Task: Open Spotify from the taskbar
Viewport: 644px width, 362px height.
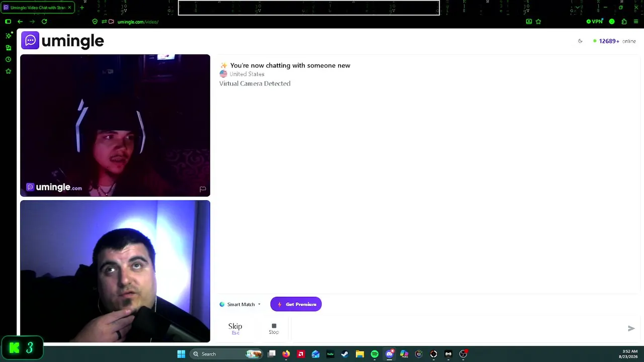Action: click(x=374, y=354)
